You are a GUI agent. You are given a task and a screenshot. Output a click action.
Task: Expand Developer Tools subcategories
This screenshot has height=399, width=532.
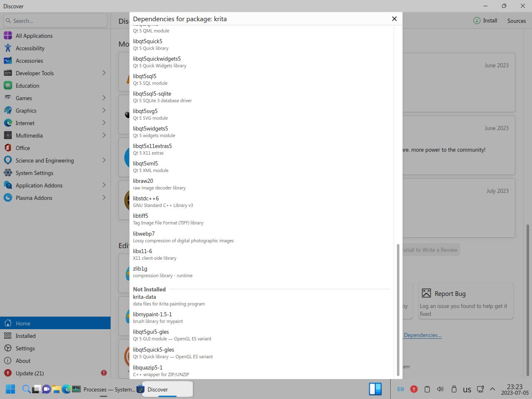104,73
